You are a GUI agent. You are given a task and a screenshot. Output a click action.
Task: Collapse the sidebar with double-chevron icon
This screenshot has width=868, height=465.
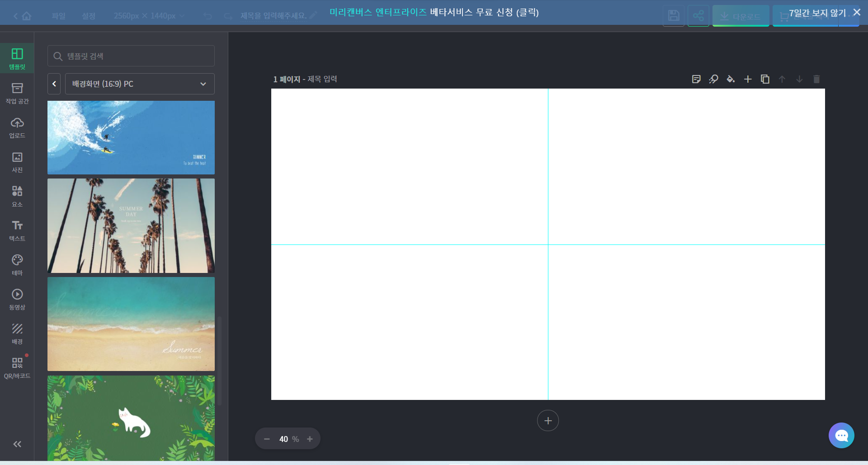pos(17,444)
